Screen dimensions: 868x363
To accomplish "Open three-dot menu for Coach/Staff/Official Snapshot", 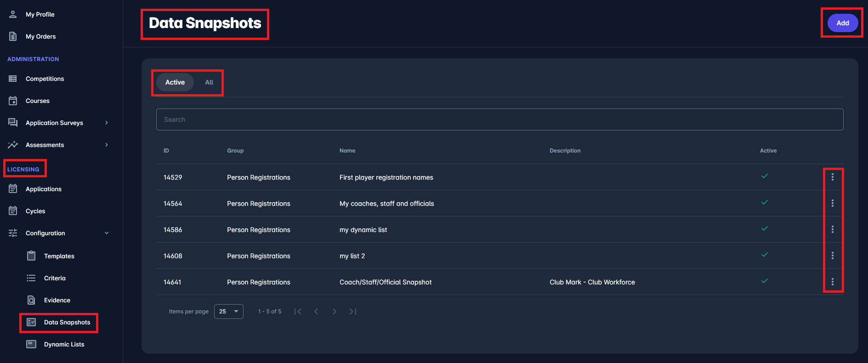I will click(x=832, y=282).
